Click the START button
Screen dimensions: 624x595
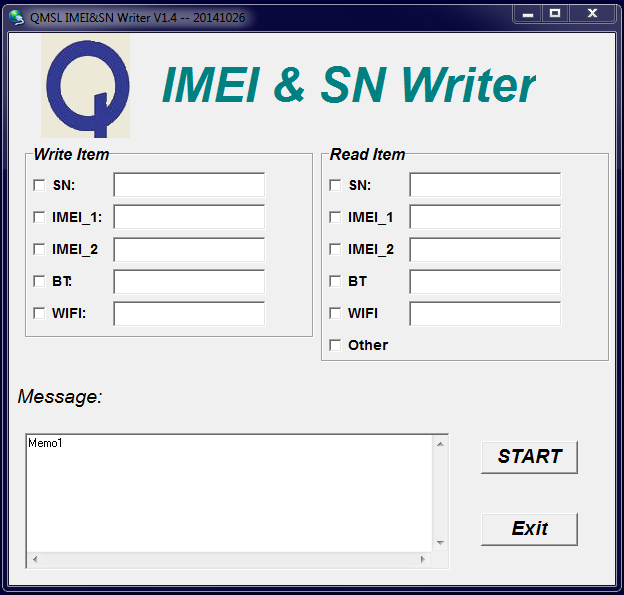click(x=529, y=457)
